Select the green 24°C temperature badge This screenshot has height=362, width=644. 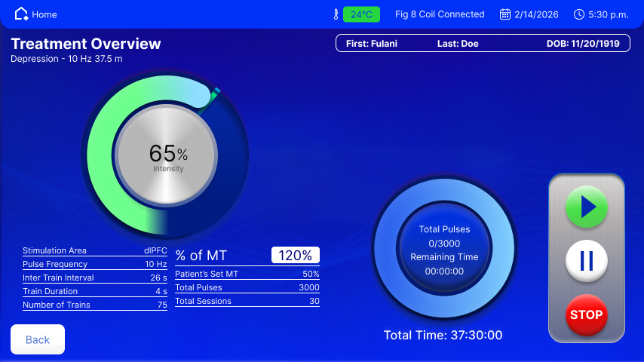tap(361, 14)
